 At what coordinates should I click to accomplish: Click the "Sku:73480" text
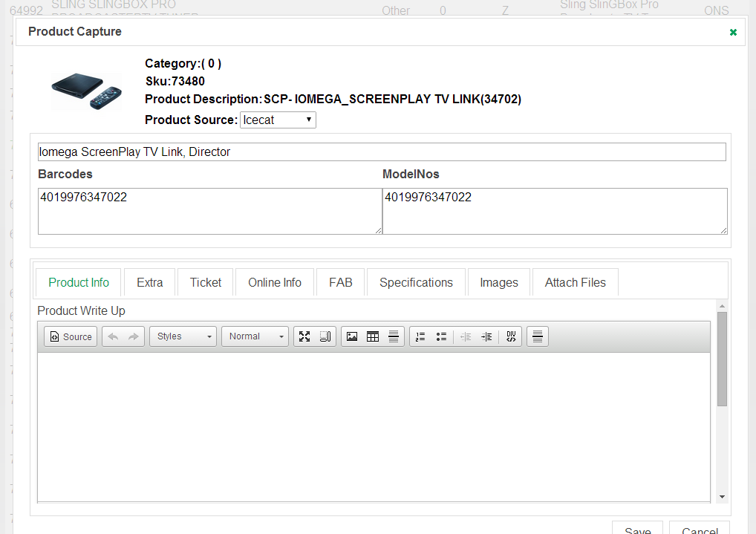tap(175, 82)
